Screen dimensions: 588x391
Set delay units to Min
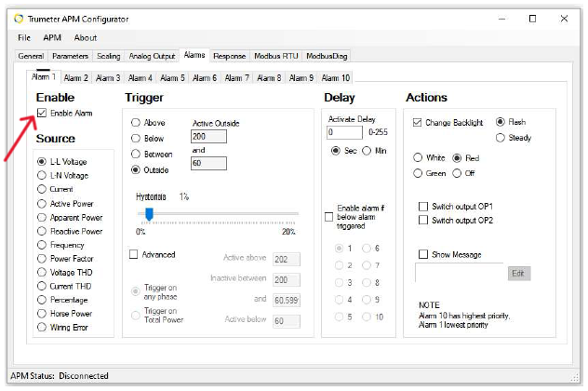tap(367, 151)
